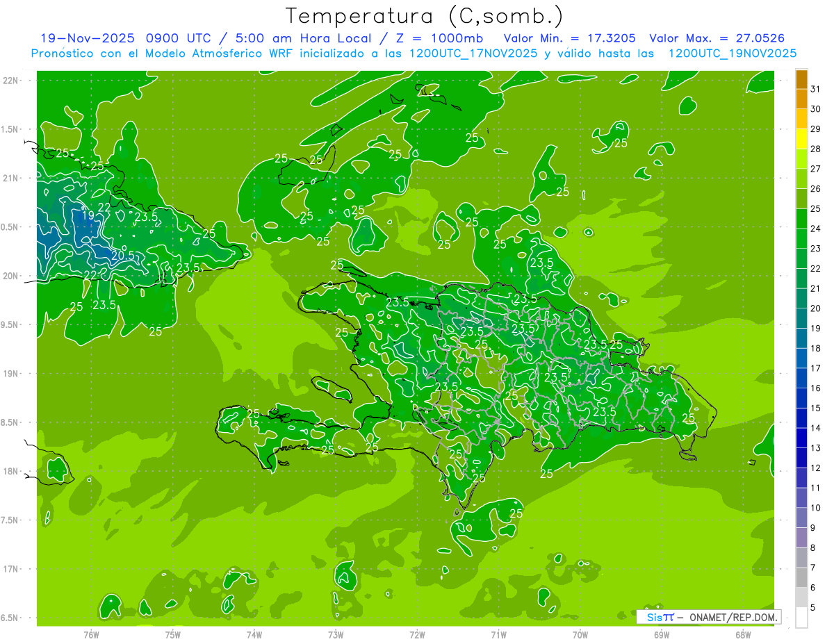Click the '73W' longitude axis label
This screenshot has height=644, width=834.
[336, 634]
